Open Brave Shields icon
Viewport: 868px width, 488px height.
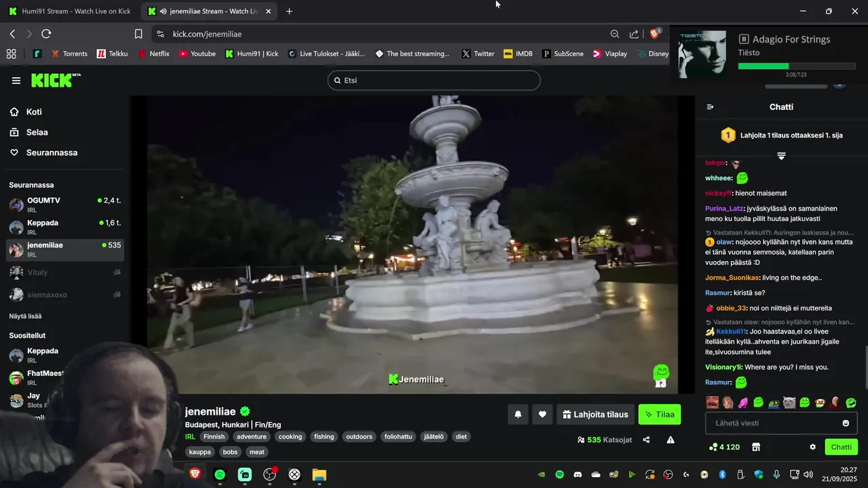(x=655, y=33)
